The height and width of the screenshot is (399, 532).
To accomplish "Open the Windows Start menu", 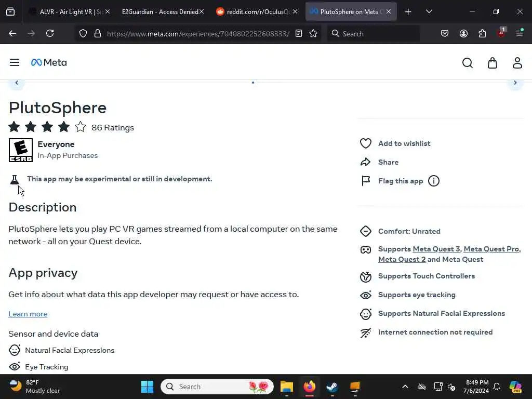I will point(147,387).
